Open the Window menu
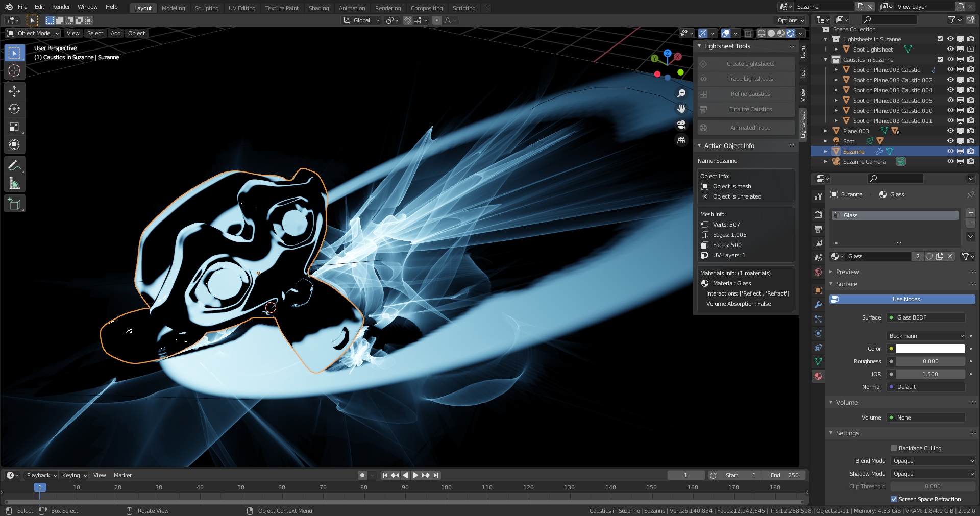This screenshot has height=516, width=980. pyautogui.click(x=87, y=7)
